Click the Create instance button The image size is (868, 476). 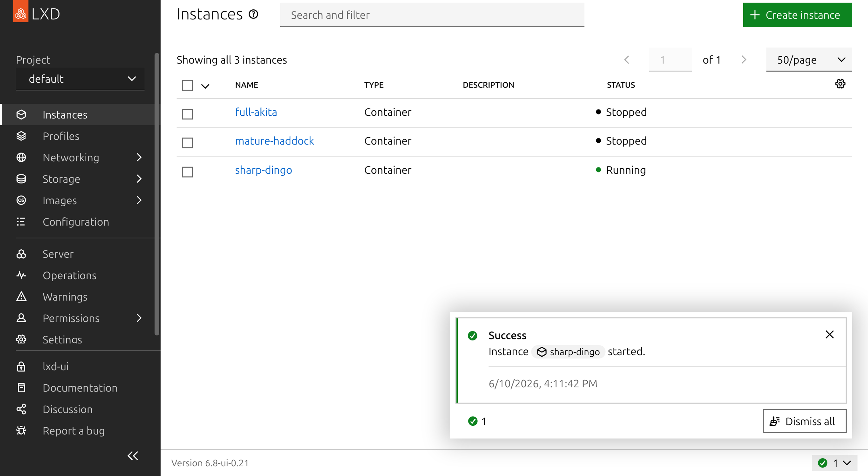coord(798,15)
